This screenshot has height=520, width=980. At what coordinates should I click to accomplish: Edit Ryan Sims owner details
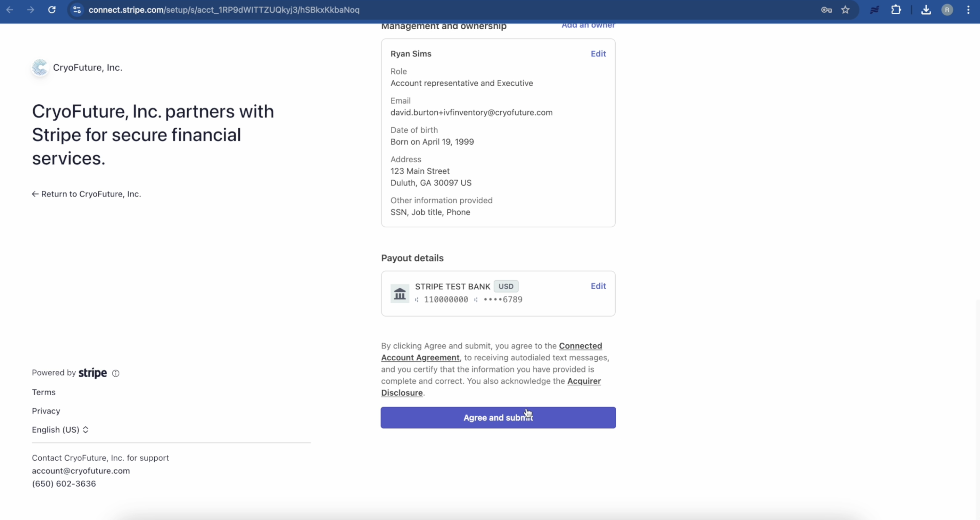pos(598,54)
